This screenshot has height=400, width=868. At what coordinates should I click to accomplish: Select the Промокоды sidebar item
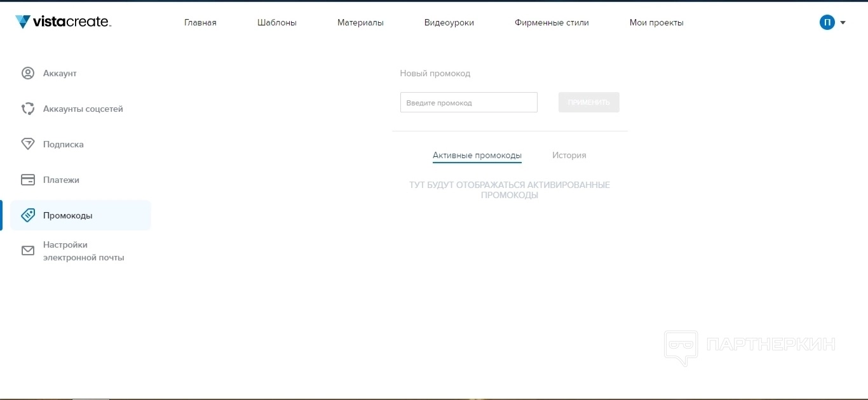coord(81,215)
